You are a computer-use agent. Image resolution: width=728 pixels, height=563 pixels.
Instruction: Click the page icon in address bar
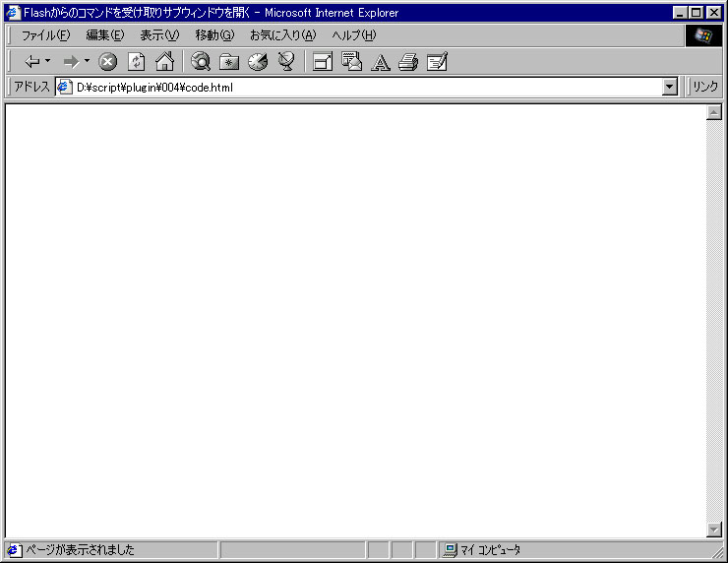[x=65, y=87]
